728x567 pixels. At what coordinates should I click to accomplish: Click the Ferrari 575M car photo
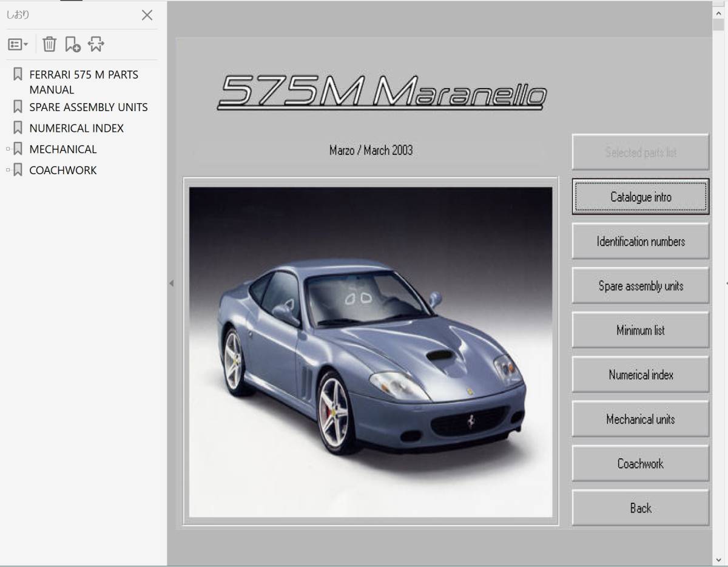(x=371, y=352)
